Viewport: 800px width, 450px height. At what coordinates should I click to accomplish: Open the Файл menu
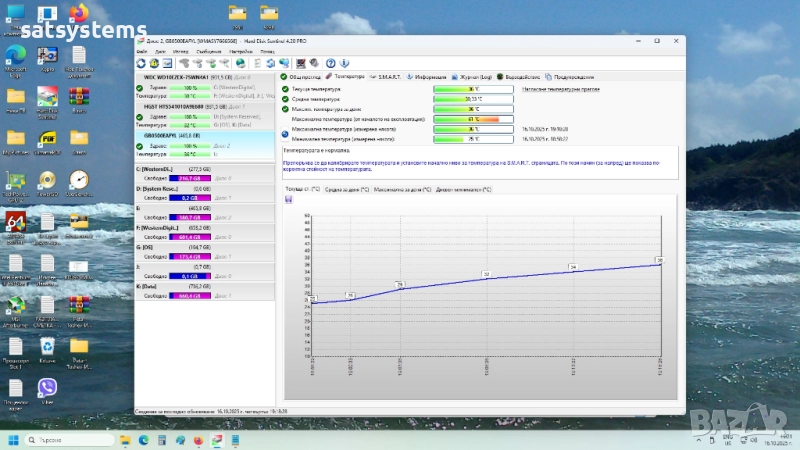coord(142,50)
